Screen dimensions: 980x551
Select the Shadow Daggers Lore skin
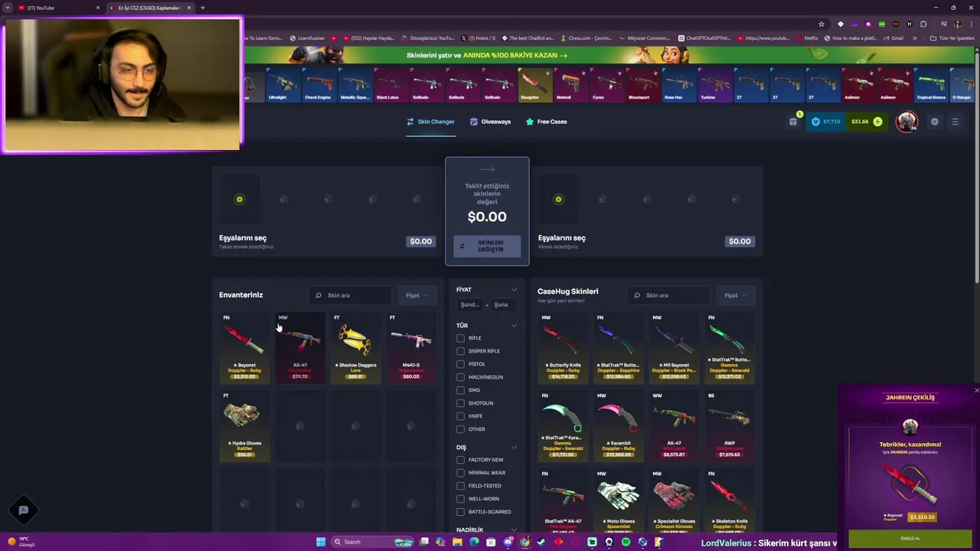[355, 347]
